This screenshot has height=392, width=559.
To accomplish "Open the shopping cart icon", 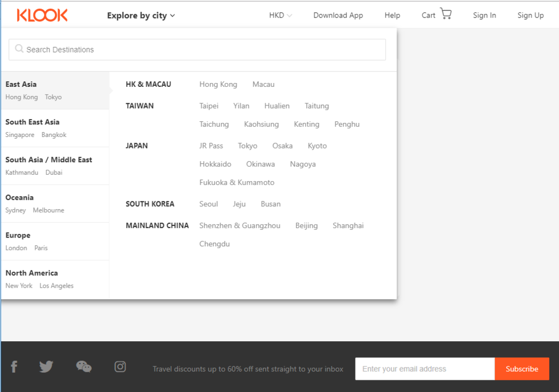I will pyautogui.click(x=446, y=14).
